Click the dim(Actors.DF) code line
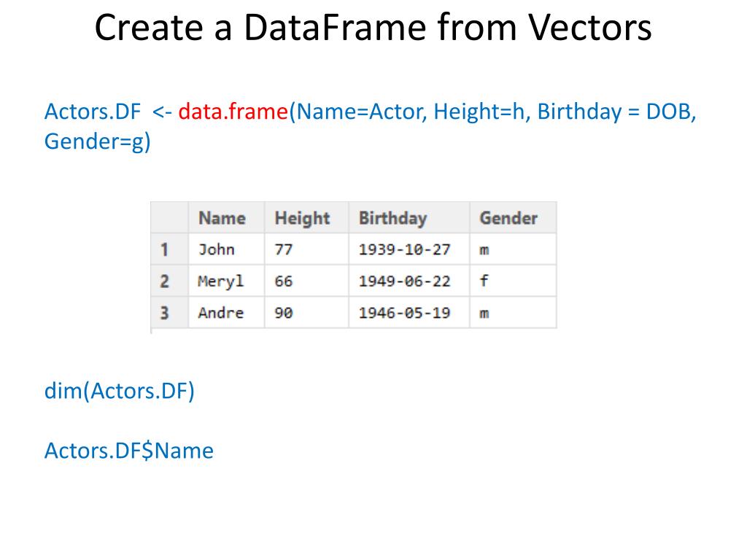Screen dimensions: 747x560 click(119, 391)
